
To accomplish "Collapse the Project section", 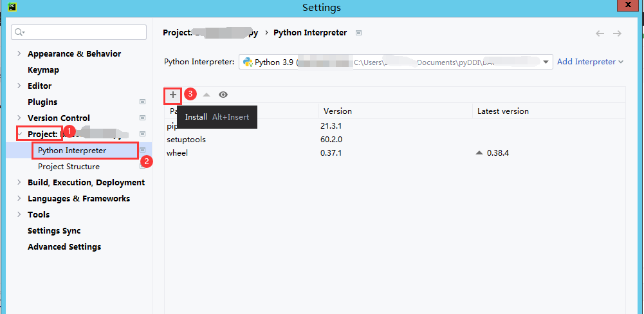I will tap(19, 134).
